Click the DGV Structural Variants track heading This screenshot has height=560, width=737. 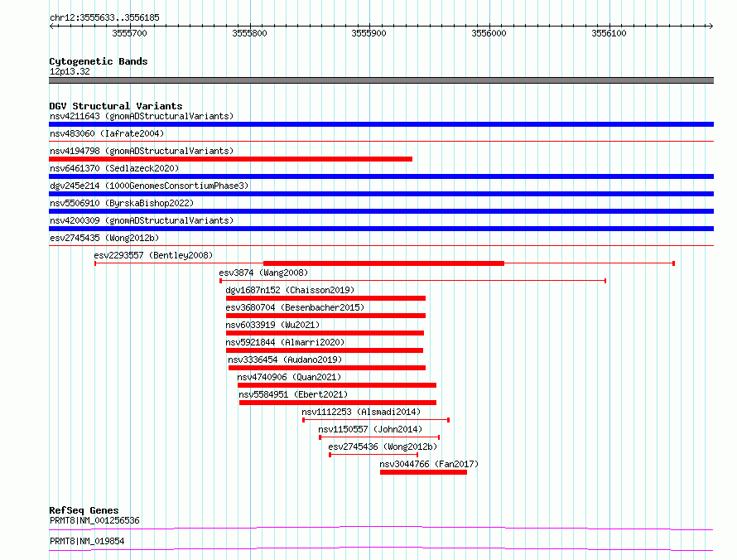116,106
